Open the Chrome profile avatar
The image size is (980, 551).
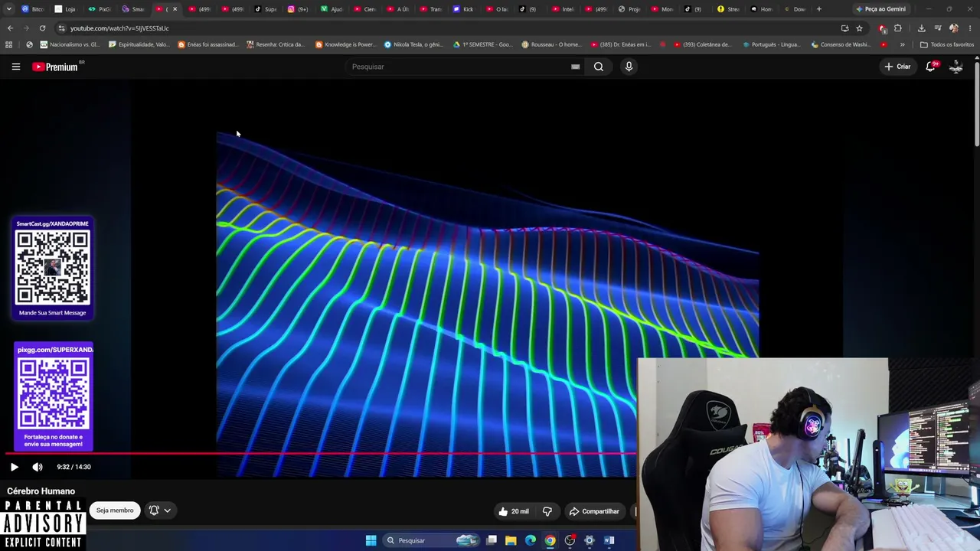click(x=954, y=28)
